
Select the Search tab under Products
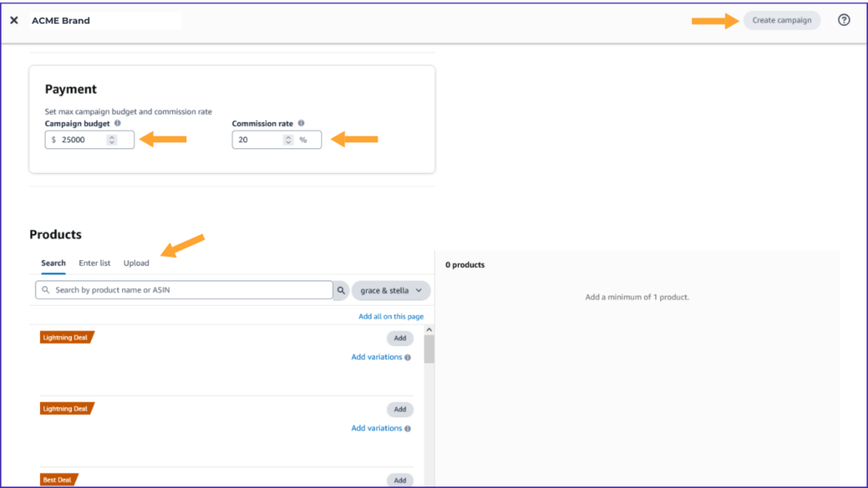[53, 263]
